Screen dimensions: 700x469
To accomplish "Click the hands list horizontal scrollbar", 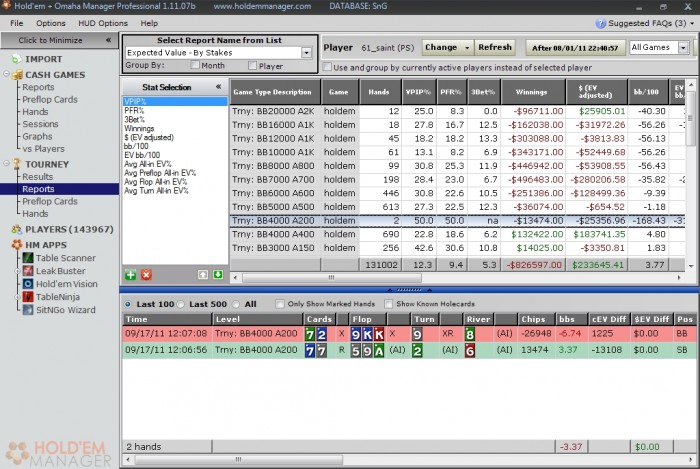I will pos(238,460).
